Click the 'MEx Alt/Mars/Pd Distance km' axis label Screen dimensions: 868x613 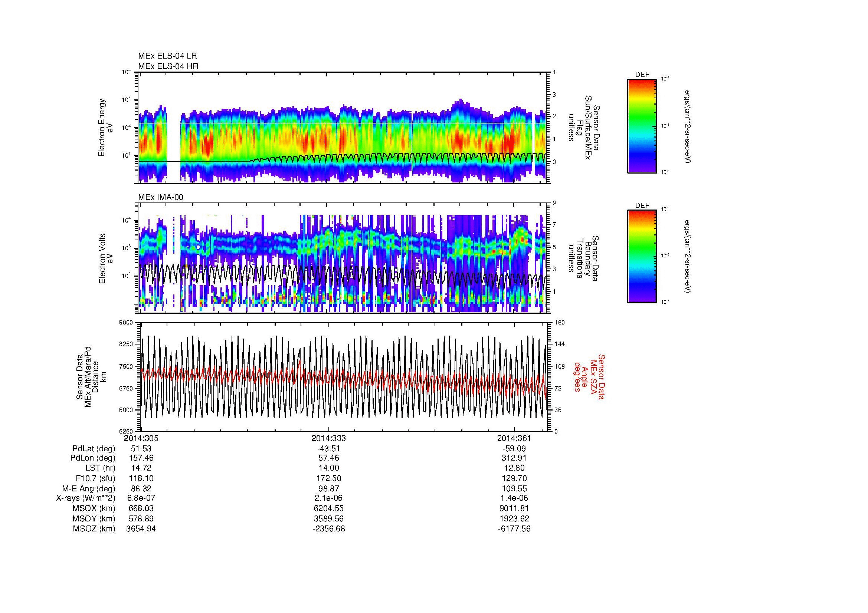pos(91,376)
